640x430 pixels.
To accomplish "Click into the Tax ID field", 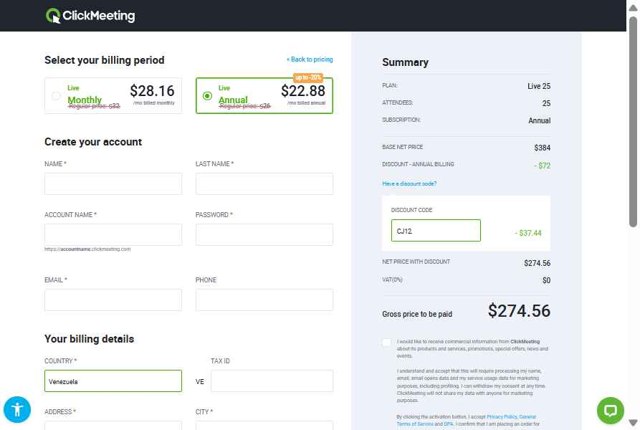I will [272, 381].
